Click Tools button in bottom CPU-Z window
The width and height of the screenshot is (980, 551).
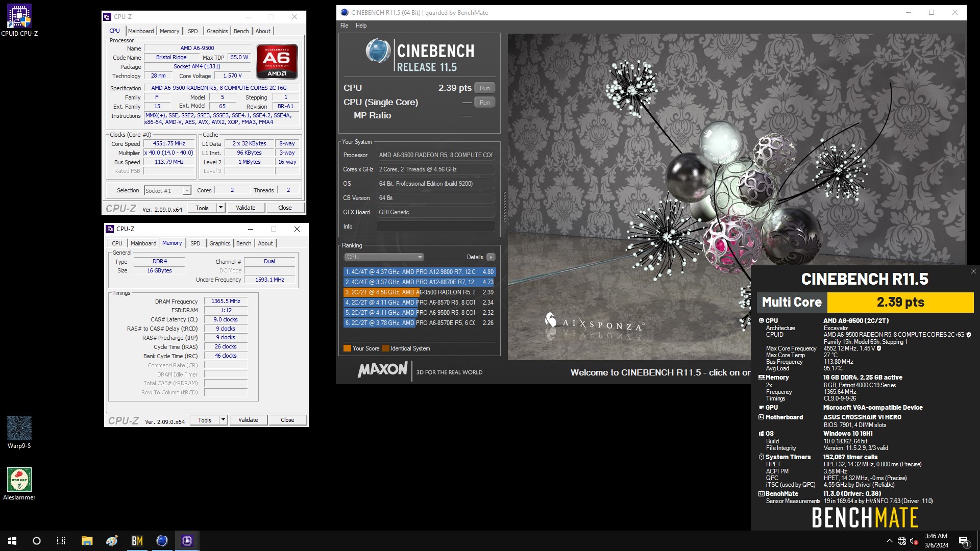[x=205, y=420]
